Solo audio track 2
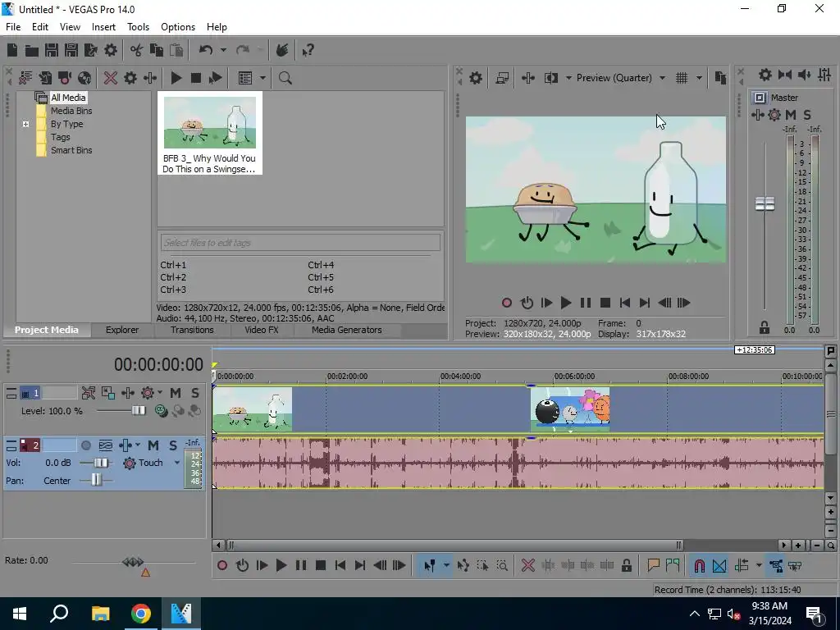This screenshot has width=840, height=630. 172,445
